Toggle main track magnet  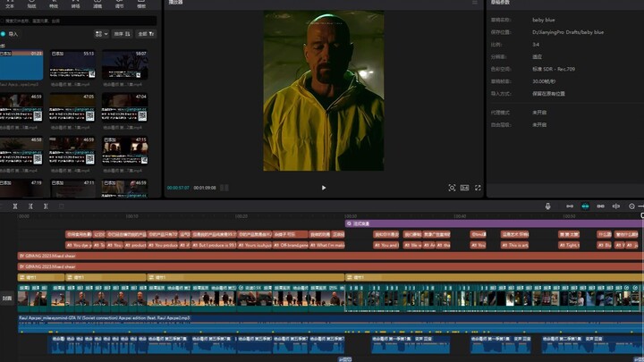(570, 206)
